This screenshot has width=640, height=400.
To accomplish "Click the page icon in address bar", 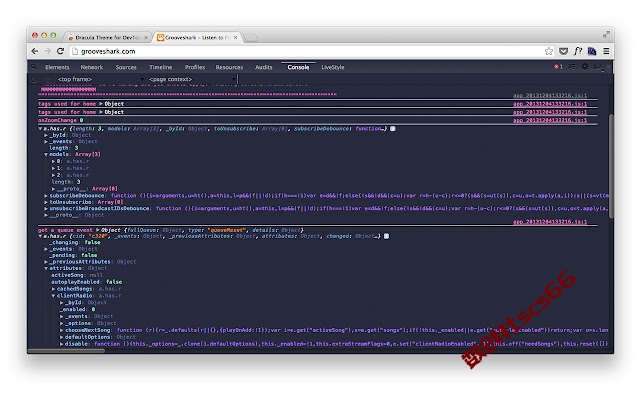I will pos(75,51).
